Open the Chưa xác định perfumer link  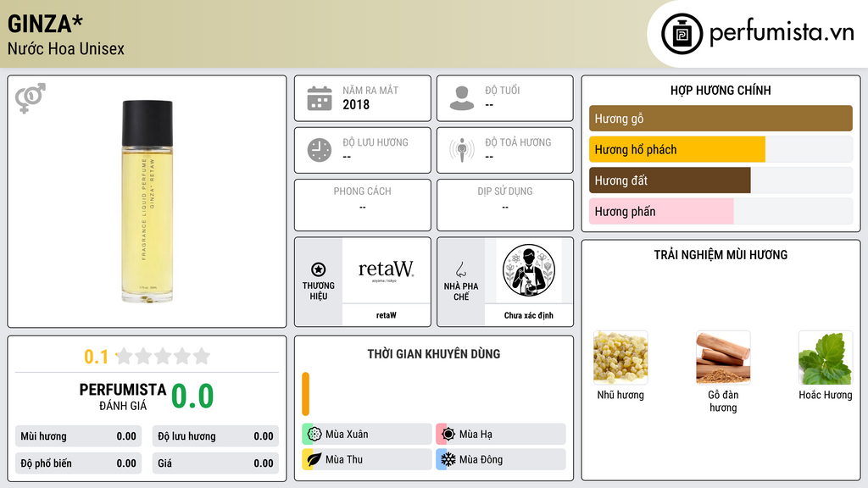click(x=529, y=315)
